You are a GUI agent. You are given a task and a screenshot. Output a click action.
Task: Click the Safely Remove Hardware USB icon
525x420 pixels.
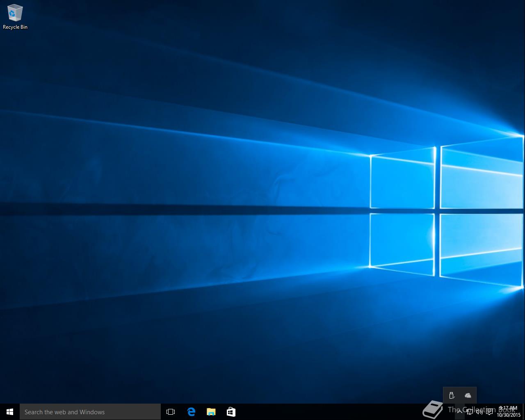452,395
